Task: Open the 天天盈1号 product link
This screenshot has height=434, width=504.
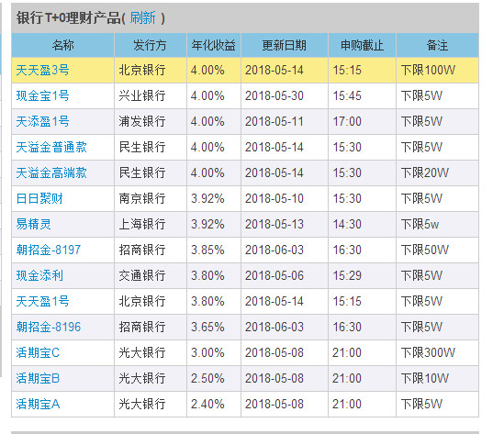Action: (42, 301)
